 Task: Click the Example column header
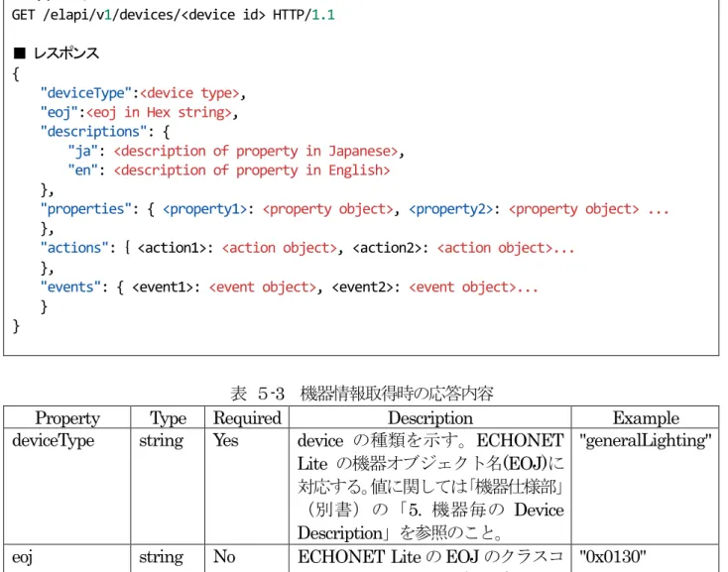click(646, 418)
